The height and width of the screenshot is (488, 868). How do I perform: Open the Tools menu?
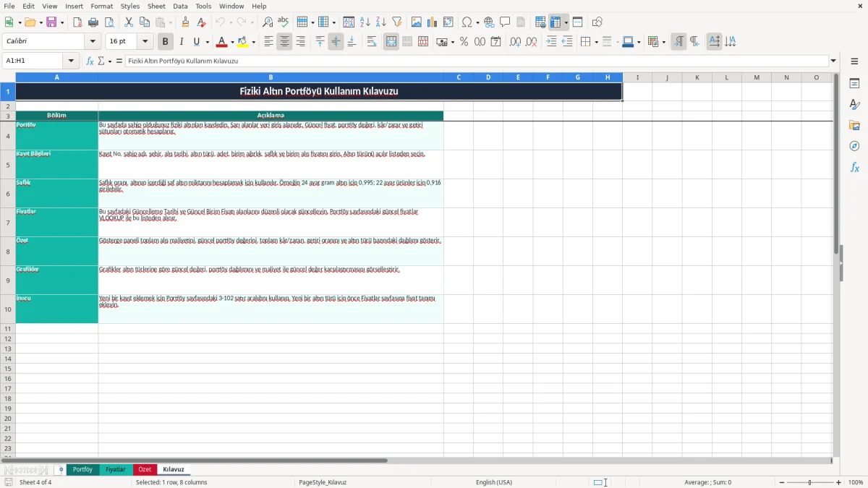(203, 6)
